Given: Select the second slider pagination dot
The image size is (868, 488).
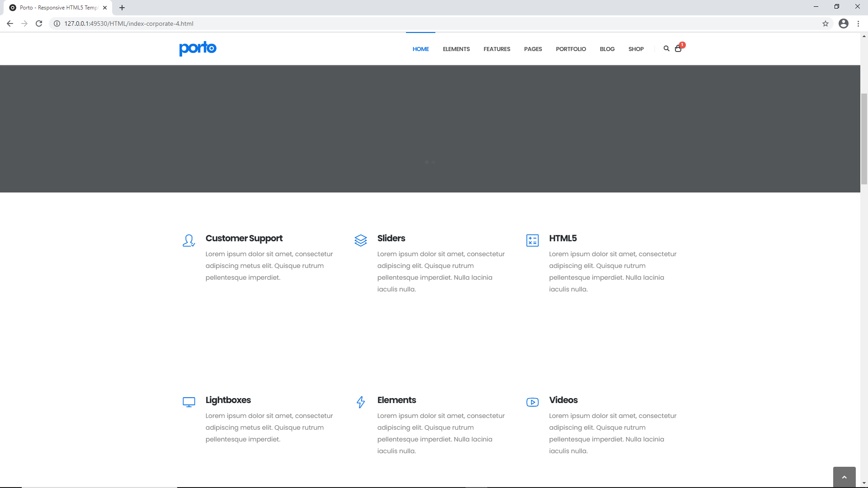Looking at the screenshot, I should (434, 162).
